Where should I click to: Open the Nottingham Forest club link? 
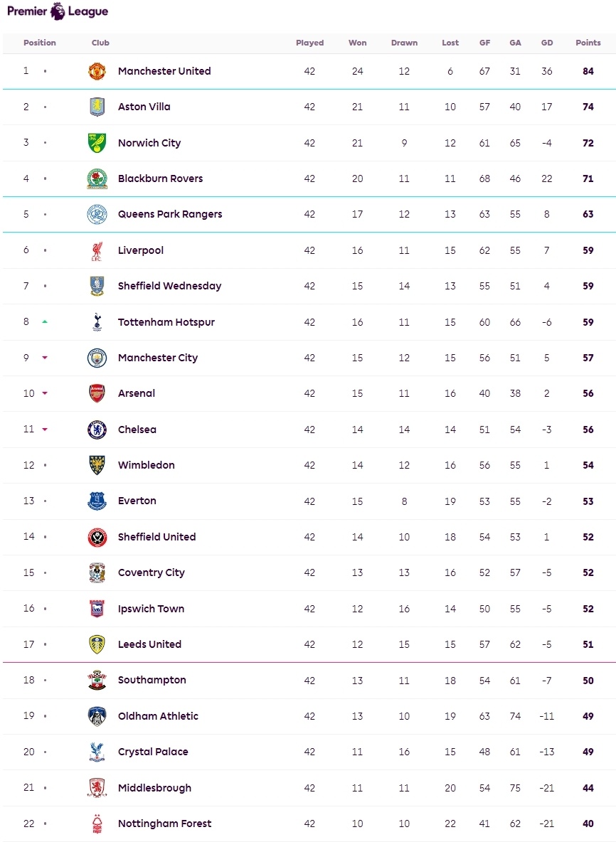pos(164,824)
